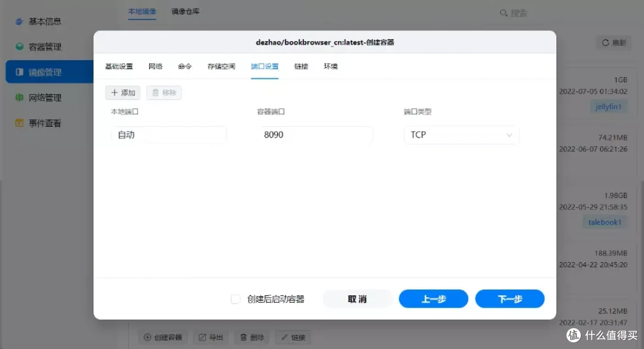Click the bottom 链接 link button
Image resolution: width=644 pixels, height=349 pixels.
293,338
